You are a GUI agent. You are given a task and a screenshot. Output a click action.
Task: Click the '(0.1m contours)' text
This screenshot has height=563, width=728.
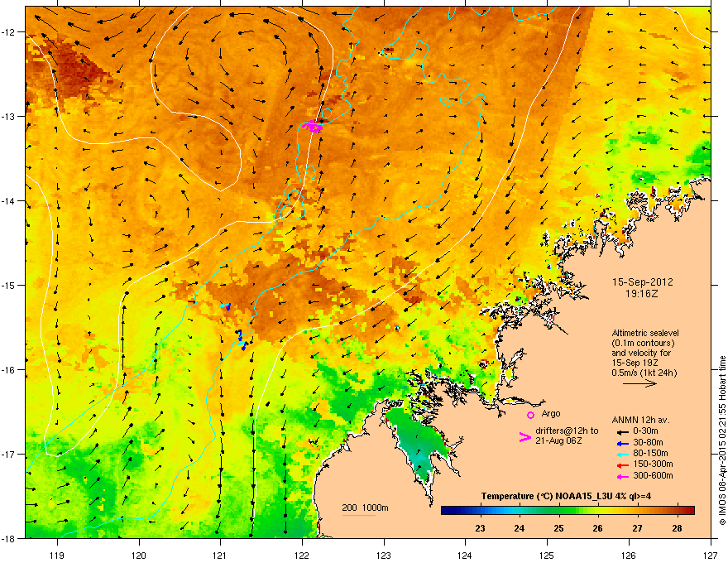click(643, 344)
